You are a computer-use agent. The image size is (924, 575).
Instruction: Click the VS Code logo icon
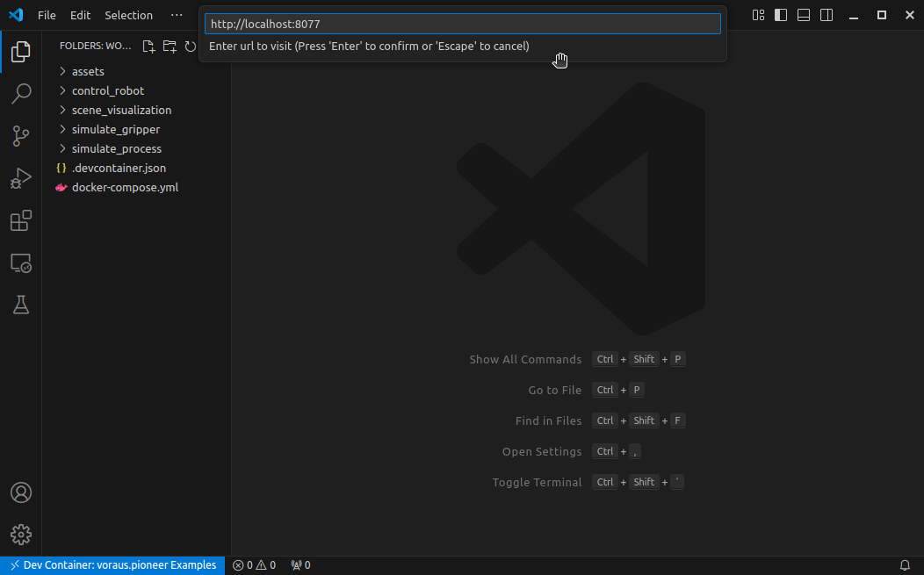[16, 15]
